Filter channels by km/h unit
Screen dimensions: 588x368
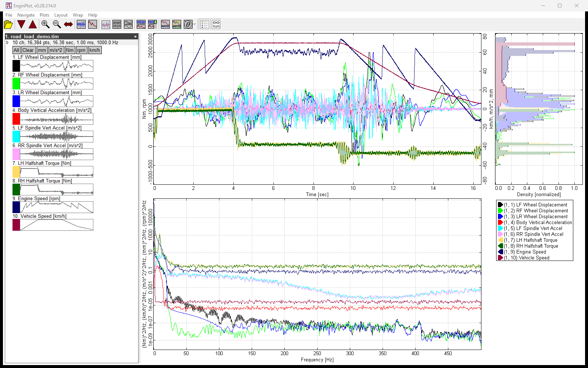95,50
